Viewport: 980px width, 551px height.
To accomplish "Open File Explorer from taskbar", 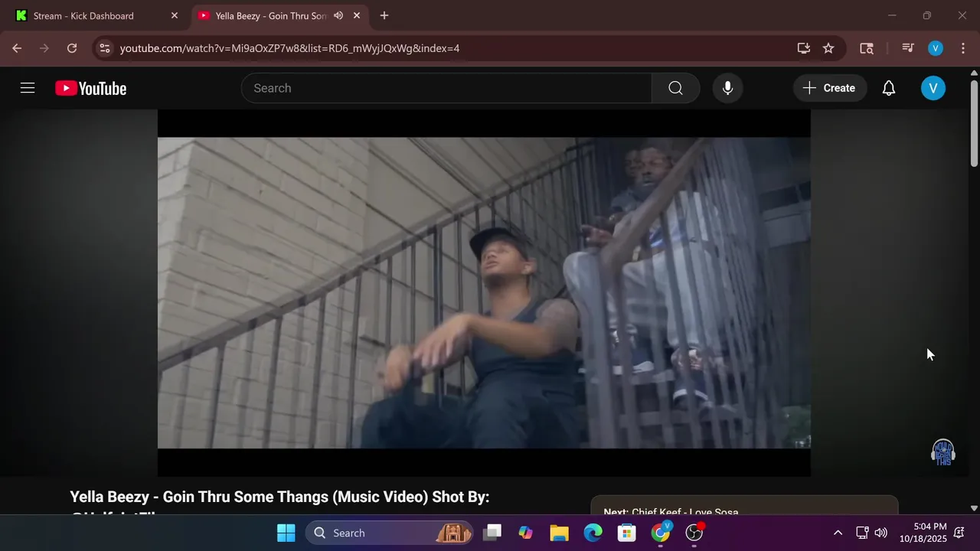I will (x=560, y=533).
